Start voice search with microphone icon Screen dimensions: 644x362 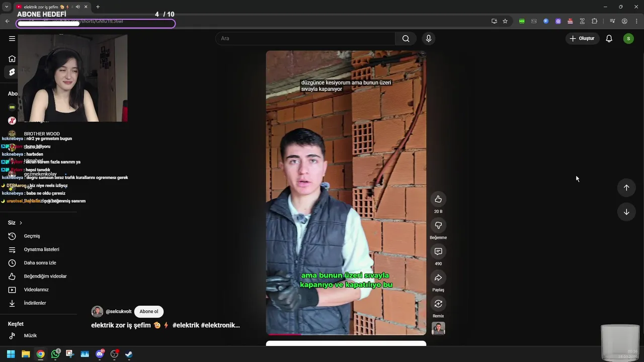click(428, 39)
